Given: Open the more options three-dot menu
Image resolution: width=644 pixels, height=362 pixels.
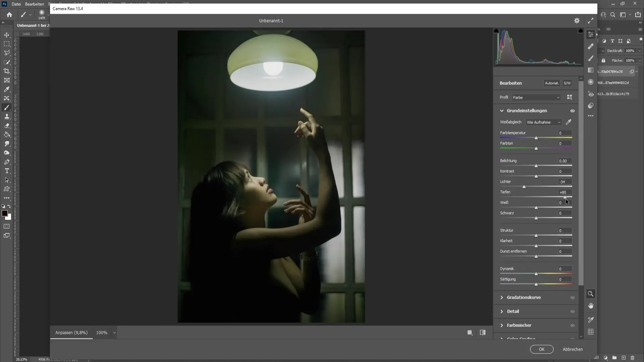Looking at the screenshot, I should 591,116.
